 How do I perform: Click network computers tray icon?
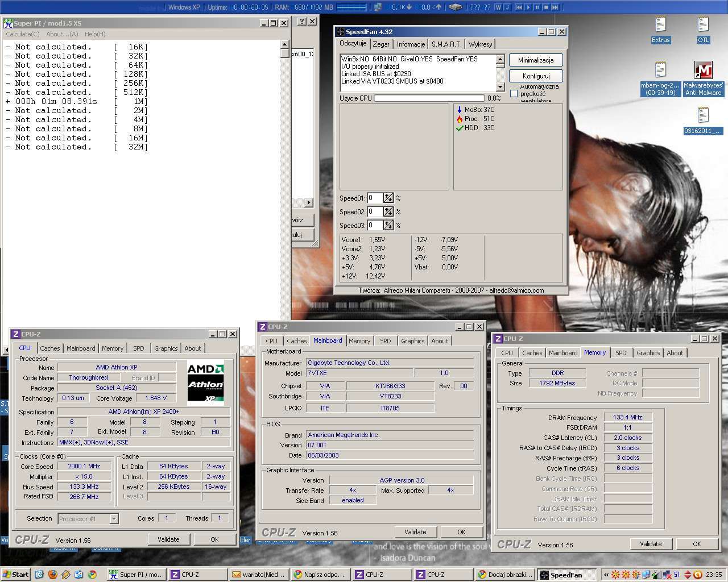[x=646, y=575]
